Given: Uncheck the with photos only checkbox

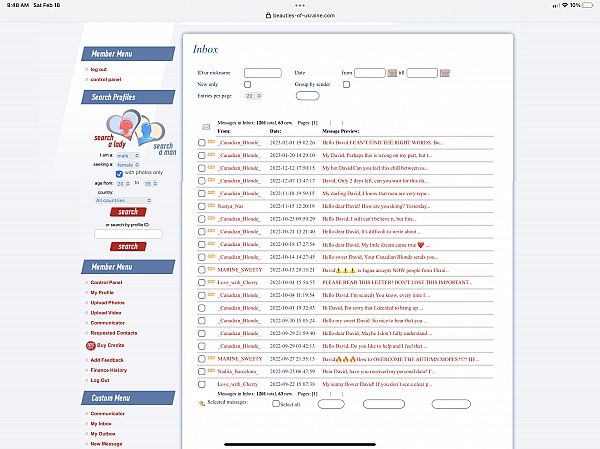Looking at the screenshot, I should (120, 172).
